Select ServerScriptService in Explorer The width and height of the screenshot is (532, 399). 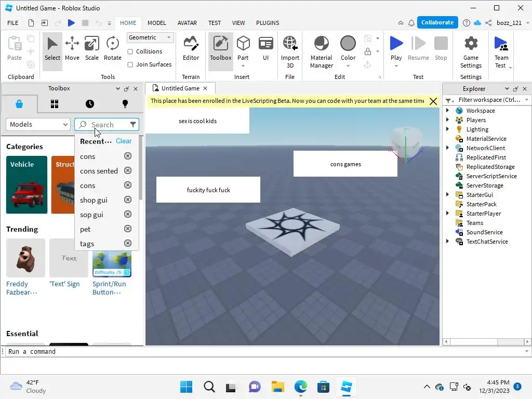491,176
